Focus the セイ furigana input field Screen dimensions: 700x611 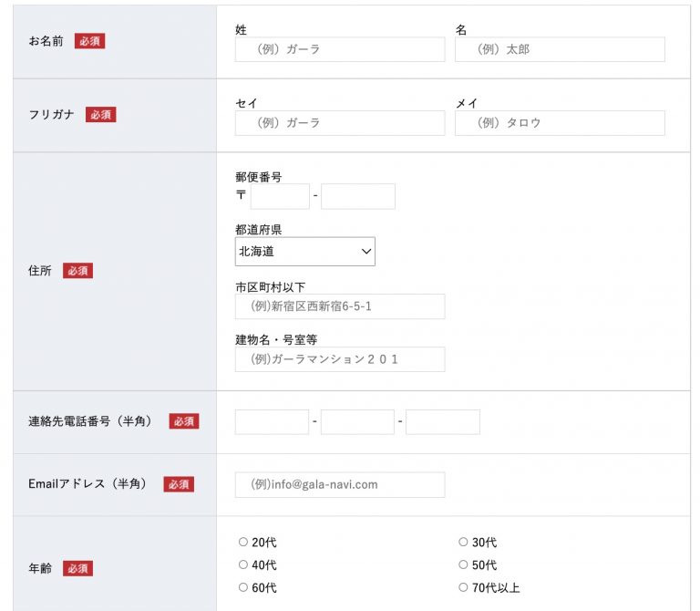(340, 123)
